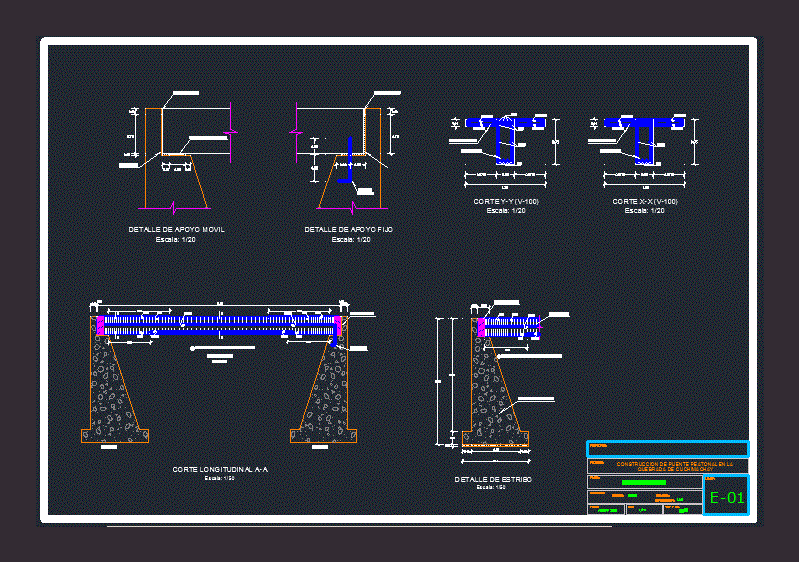Image resolution: width=799 pixels, height=562 pixels.
Task: Click the green bar in the title block
Action: (x=644, y=482)
